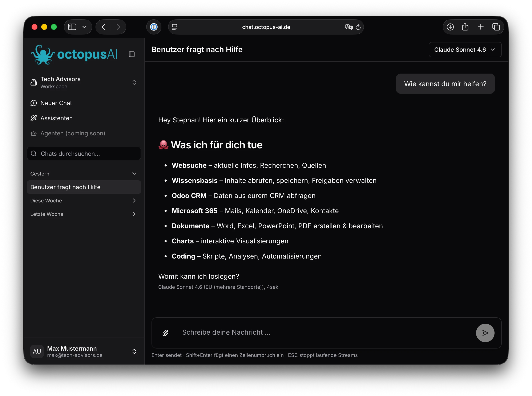Switch the workspace via Tech Advisors chevron

coord(134,82)
